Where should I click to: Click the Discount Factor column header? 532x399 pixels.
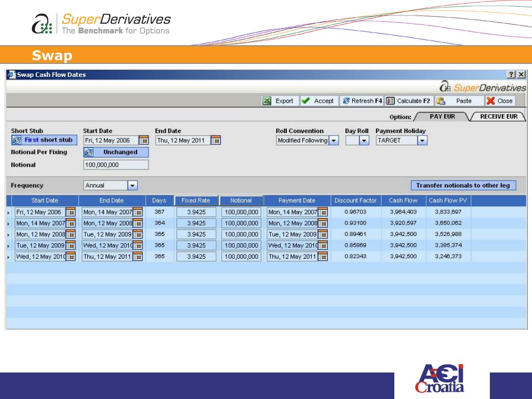click(x=355, y=201)
